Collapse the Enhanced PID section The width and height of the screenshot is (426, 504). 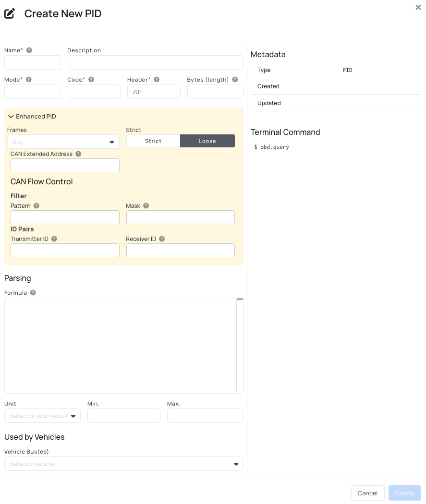[x=11, y=116]
